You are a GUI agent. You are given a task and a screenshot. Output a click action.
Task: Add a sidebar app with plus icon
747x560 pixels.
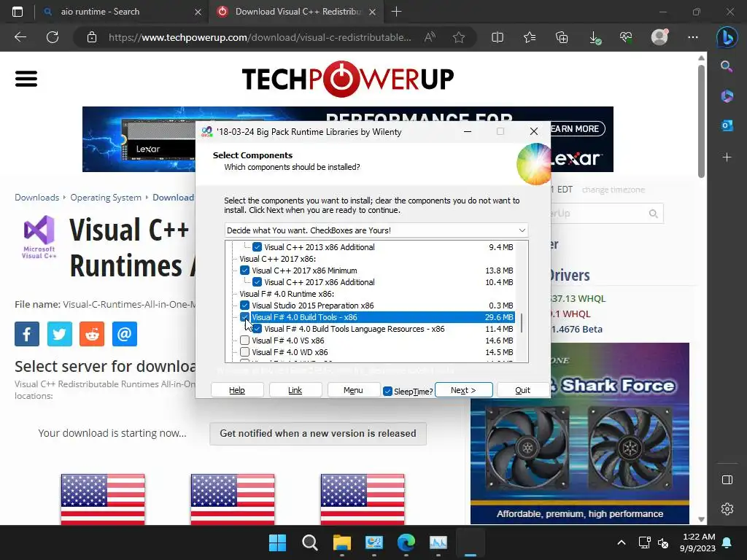(x=727, y=157)
